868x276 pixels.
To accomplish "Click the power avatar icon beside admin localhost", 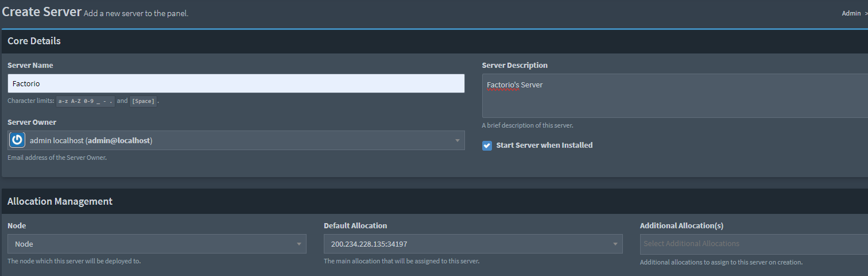I will click(x=17, y=140).
